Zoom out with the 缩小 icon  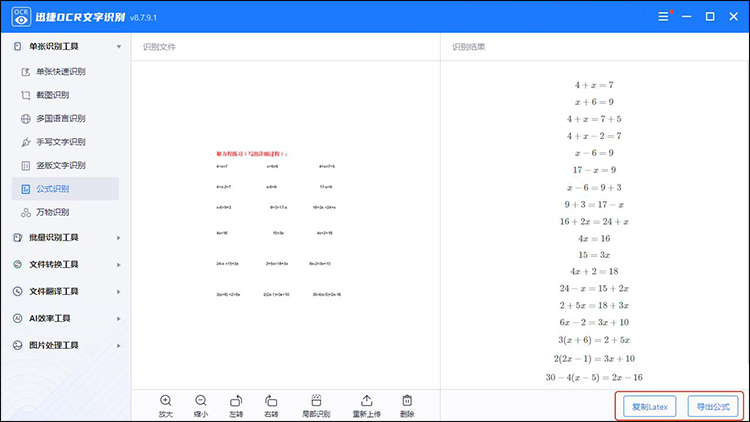(201, 401)
